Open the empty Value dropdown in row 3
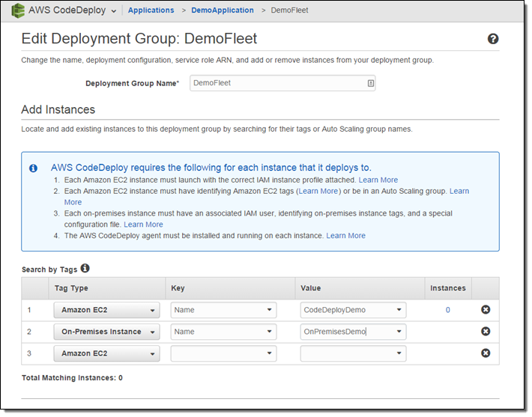 point(353,353)
